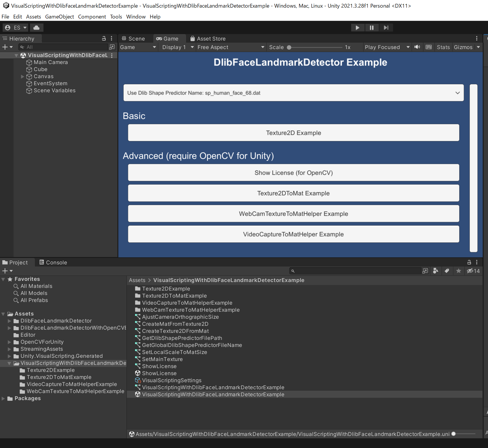488x448 pixels.
Task: Open Project panel three-dot menu
Action: pyautogui.click(x=477, y=262)
